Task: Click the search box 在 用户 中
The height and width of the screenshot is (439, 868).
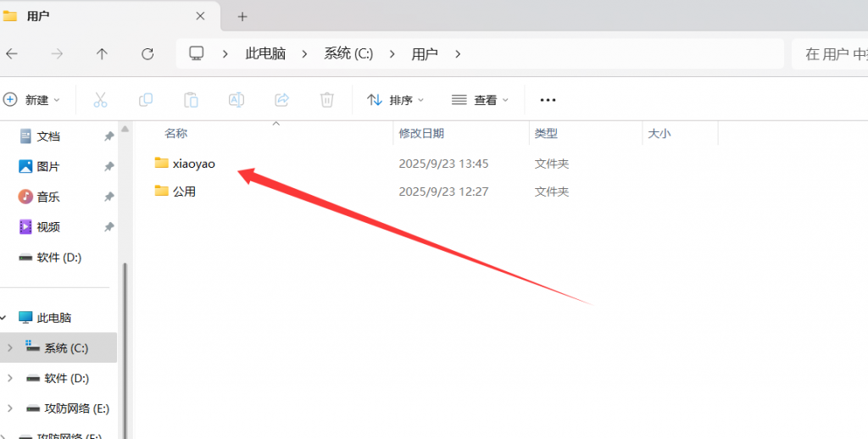Action: coord(831,53)
